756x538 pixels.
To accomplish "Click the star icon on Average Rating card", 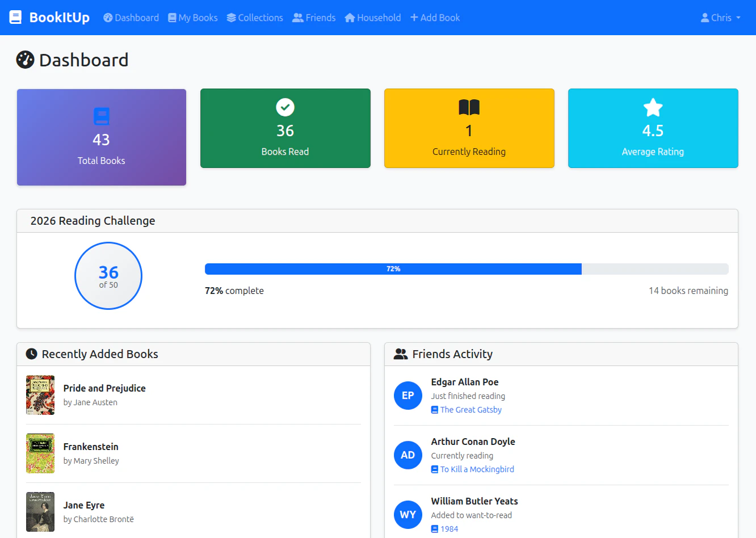I will pos(653,107).
